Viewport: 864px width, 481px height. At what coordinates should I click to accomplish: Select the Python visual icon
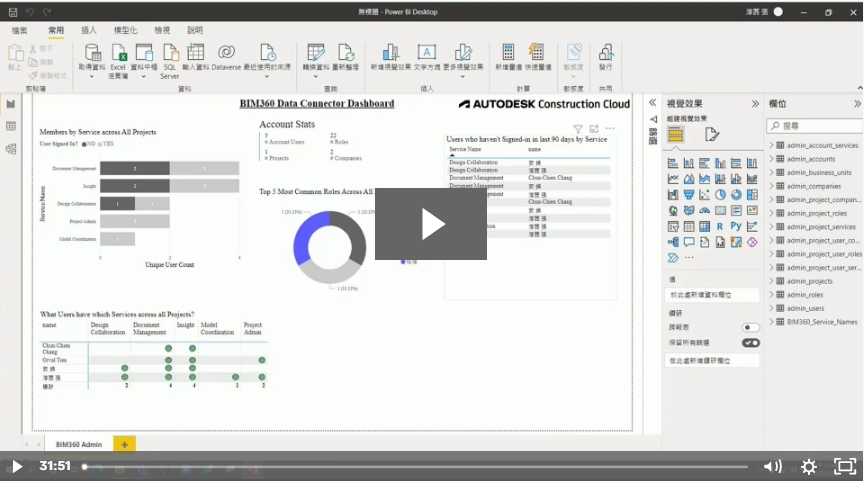click(736, 226)
